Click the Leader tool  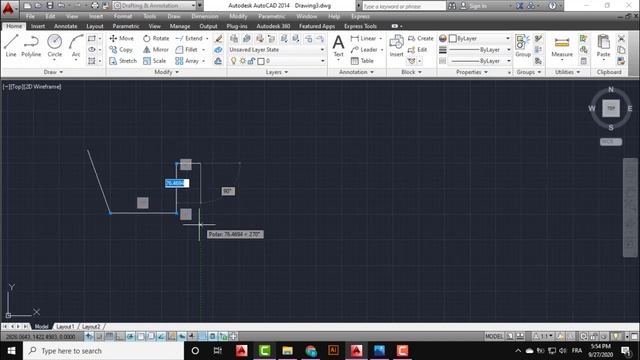point(364,49)
